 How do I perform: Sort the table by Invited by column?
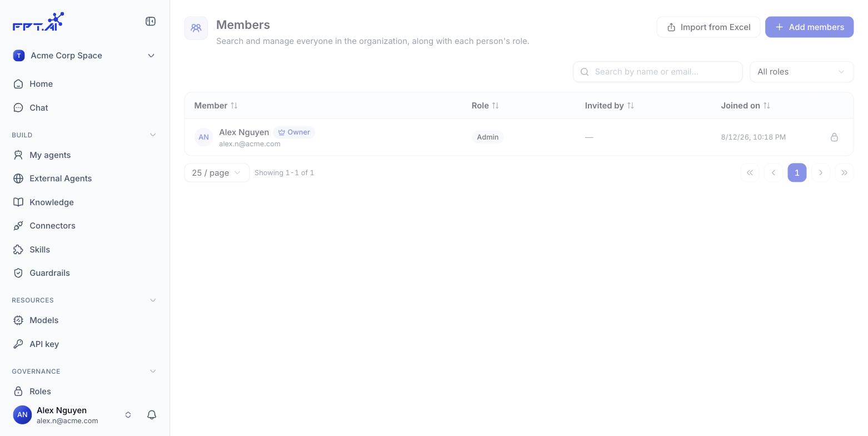pyautogui.click(x=630, y=106)
